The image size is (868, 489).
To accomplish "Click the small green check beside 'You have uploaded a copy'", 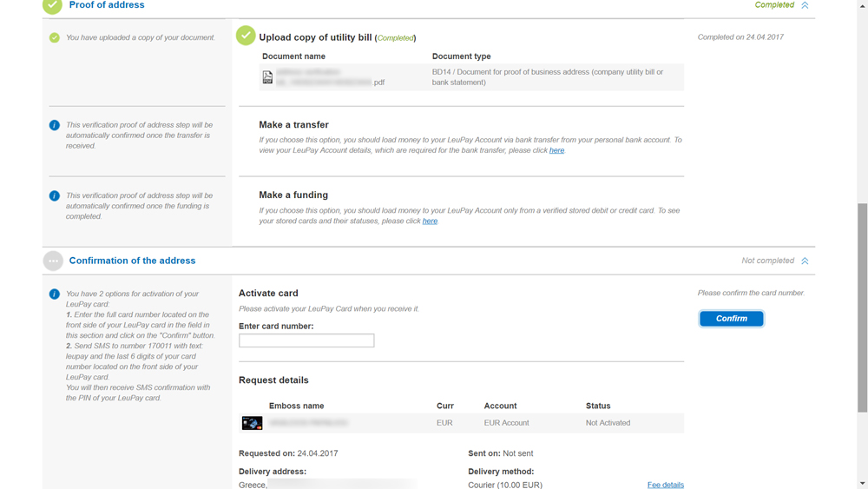I will (x=54, y=37).
